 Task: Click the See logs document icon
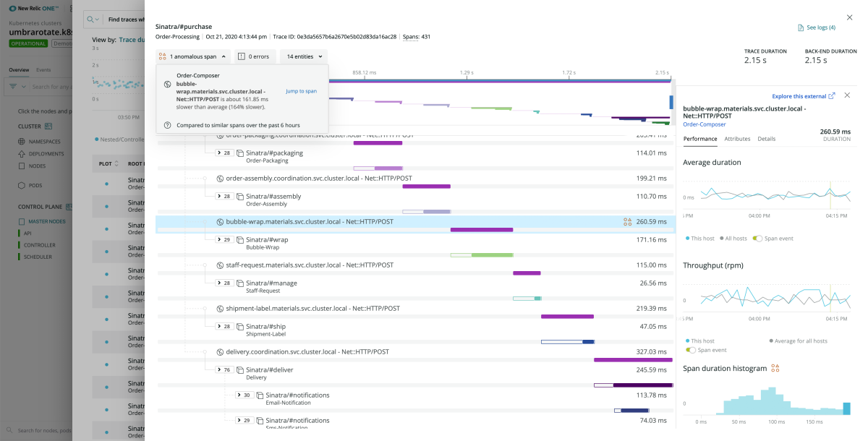pos(800,27)
